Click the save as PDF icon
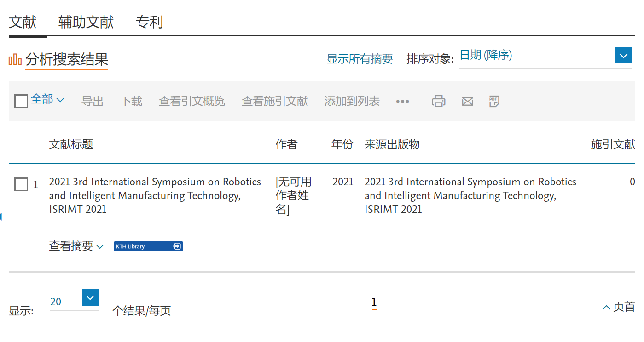This screenshot has width=644, height=342. (x=494, y=101)
